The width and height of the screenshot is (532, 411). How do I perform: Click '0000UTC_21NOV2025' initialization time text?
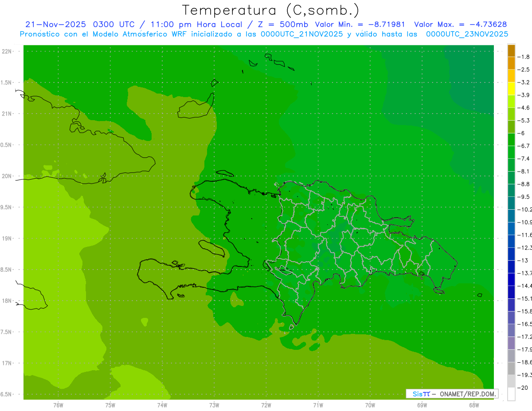301,34
